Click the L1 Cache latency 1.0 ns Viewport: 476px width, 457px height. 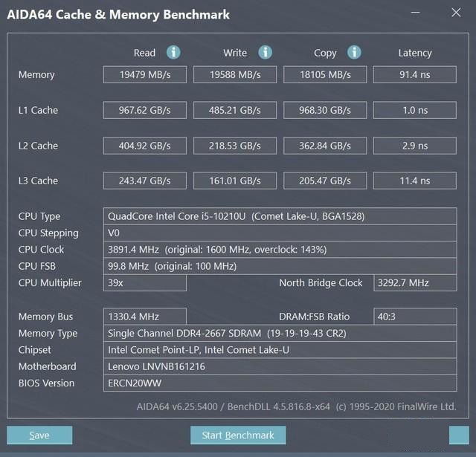415,110
